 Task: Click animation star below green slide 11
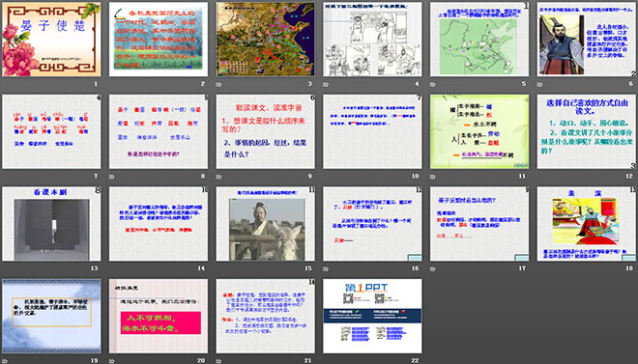click(x=433, y=177)
